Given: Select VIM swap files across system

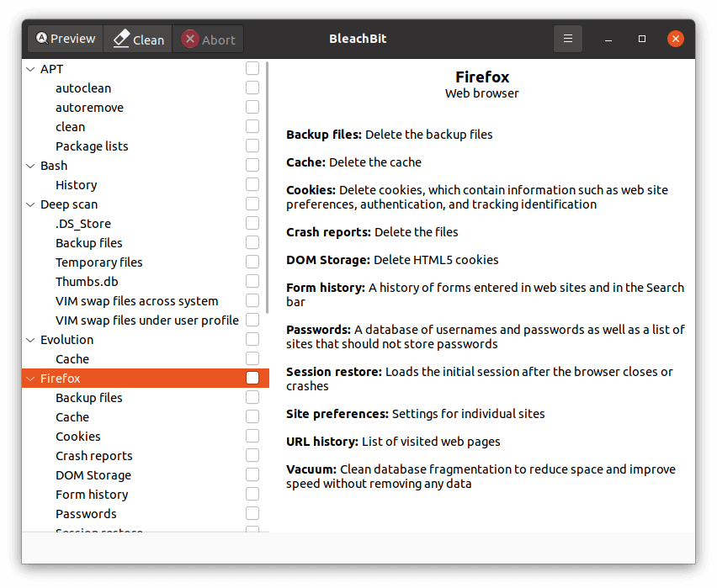Looking at the screenshot, I should coord(146,301).
